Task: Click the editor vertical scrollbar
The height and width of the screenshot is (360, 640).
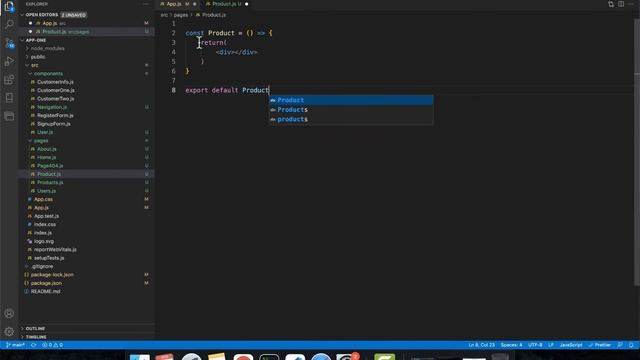Action: (637, 151)
